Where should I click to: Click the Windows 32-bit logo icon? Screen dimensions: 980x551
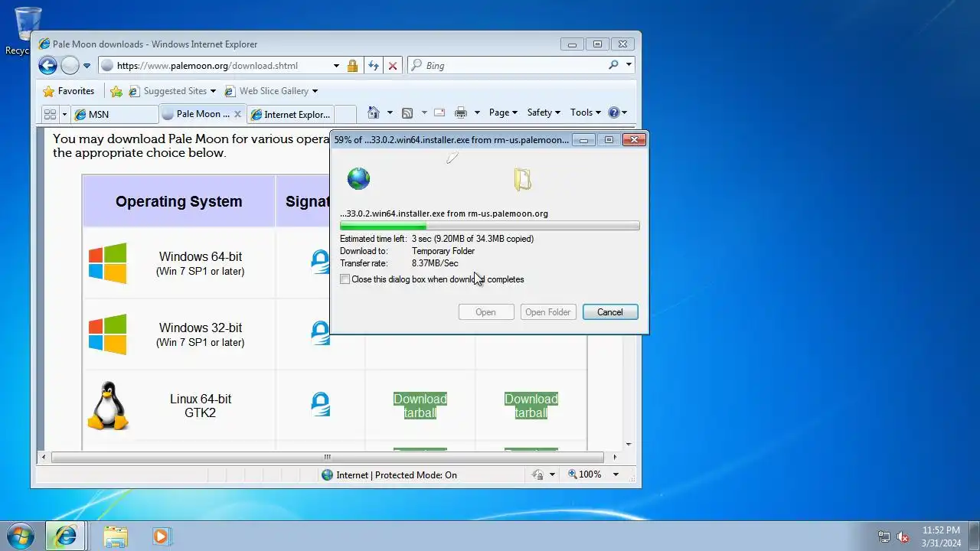pyautogui.click(x=107, y=334)
